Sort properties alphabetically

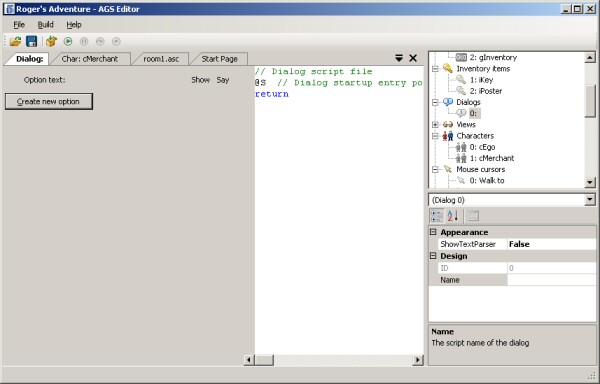[453, 216]
